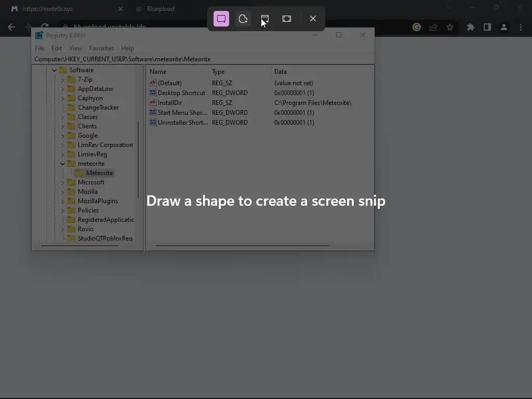Choose the fullscreen snip mode
Viewport: 532px width, 399px height.
coord(287,19)
